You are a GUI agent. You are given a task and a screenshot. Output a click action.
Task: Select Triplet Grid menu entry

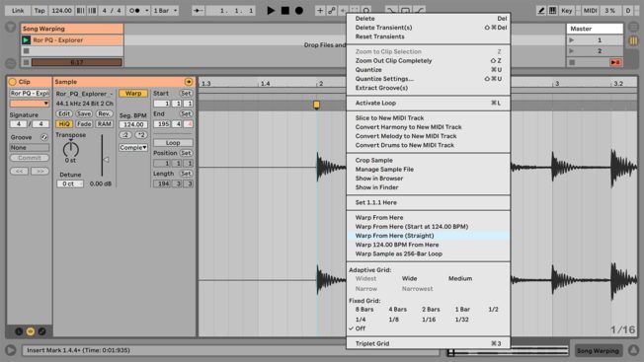(428, 343)
